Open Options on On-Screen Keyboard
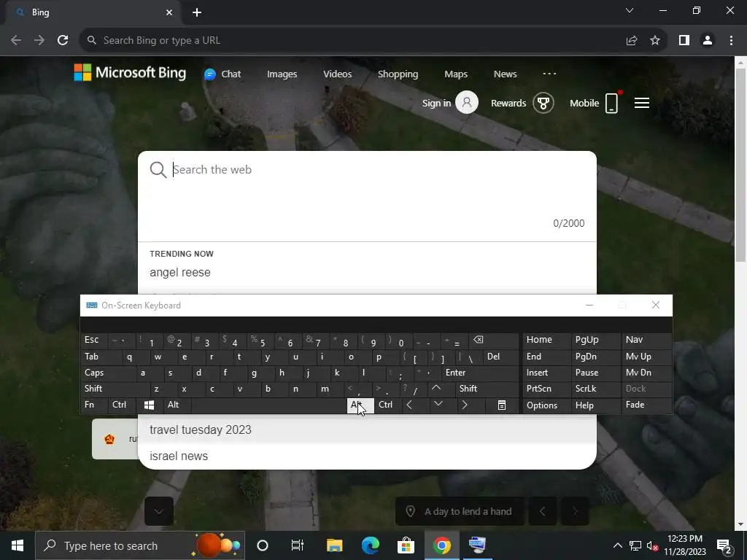The image size is (747, 560). click(546, 405)
